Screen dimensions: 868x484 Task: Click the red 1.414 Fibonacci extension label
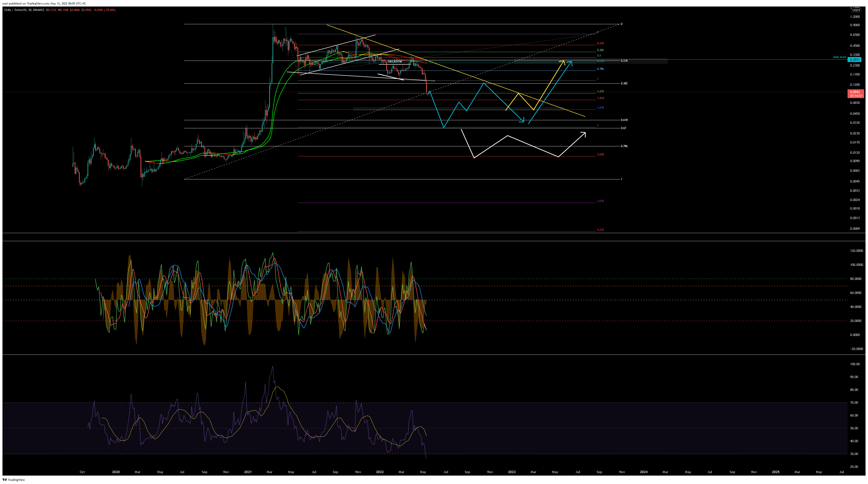click(600, 98)
